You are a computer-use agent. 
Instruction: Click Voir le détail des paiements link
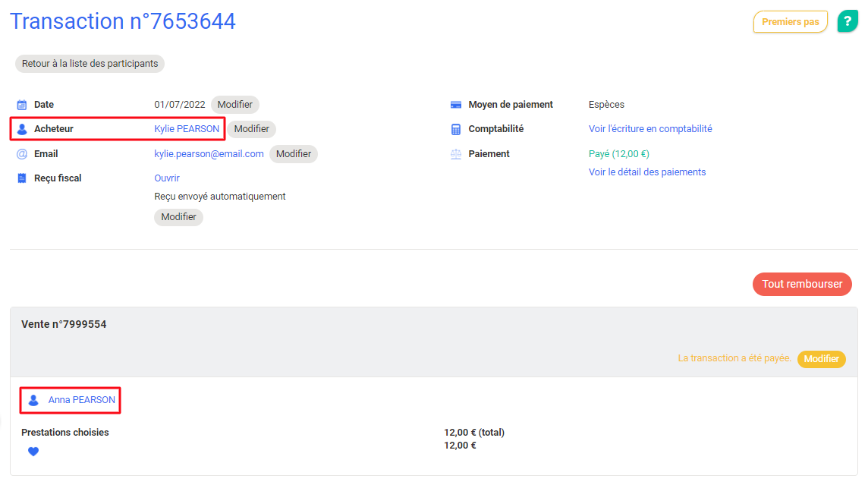pos(646,172)
